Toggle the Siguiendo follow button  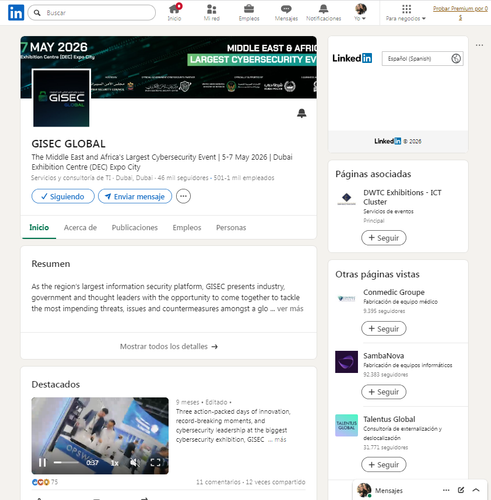(63, 196)
